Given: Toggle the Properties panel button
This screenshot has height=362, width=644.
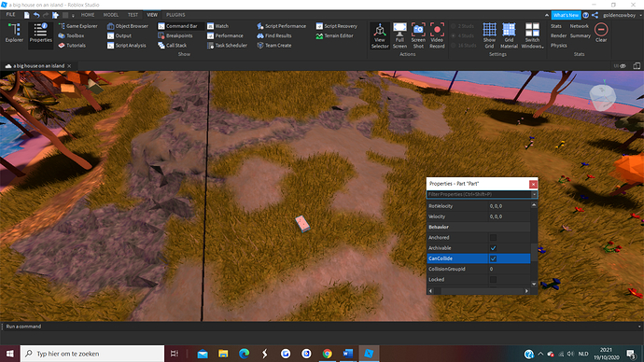Looking at the screenshot, I should 41,33.
